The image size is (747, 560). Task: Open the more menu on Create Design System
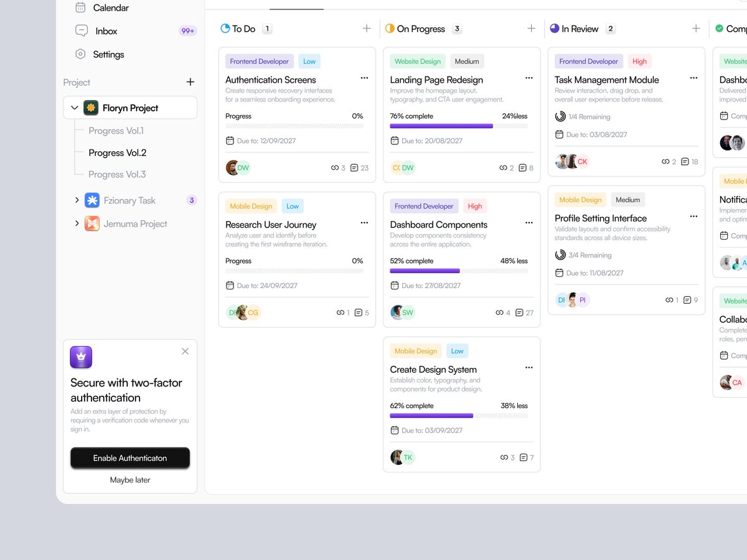[529, 368]
